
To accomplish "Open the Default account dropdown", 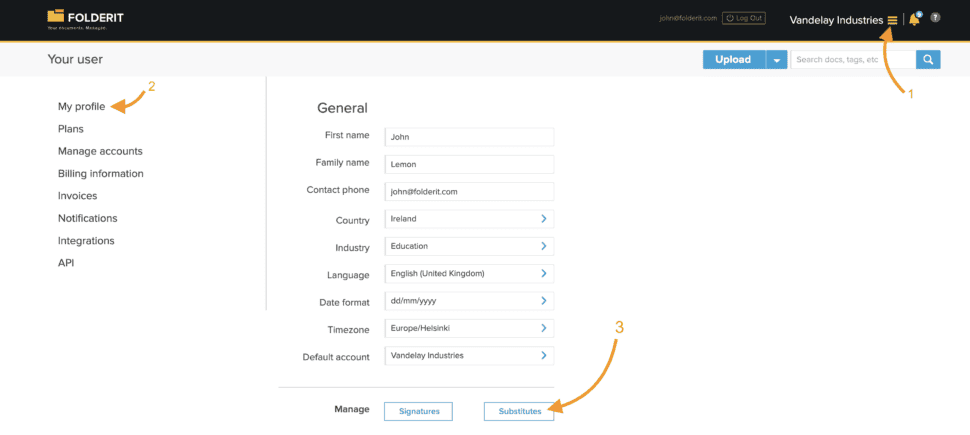I will (x=469, y=355).
